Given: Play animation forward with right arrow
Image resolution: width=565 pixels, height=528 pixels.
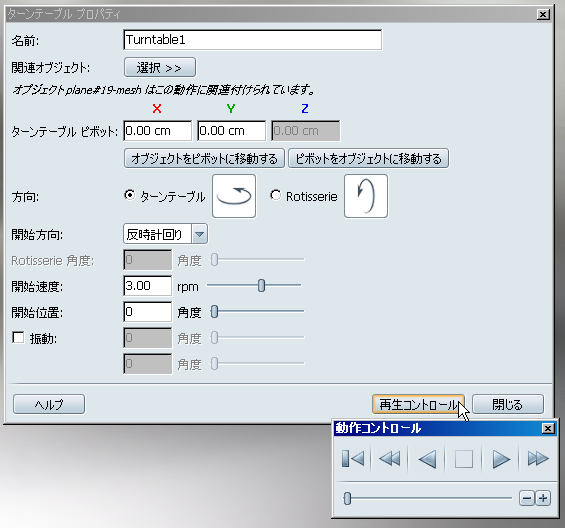Looking at the screenshot, I should tap(501, 459).
